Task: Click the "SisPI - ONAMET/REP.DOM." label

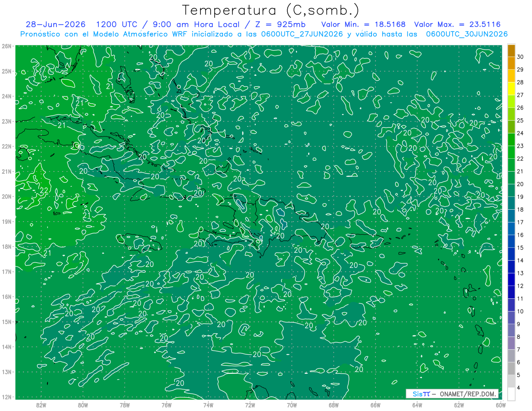Action: (x=452, y=394)
